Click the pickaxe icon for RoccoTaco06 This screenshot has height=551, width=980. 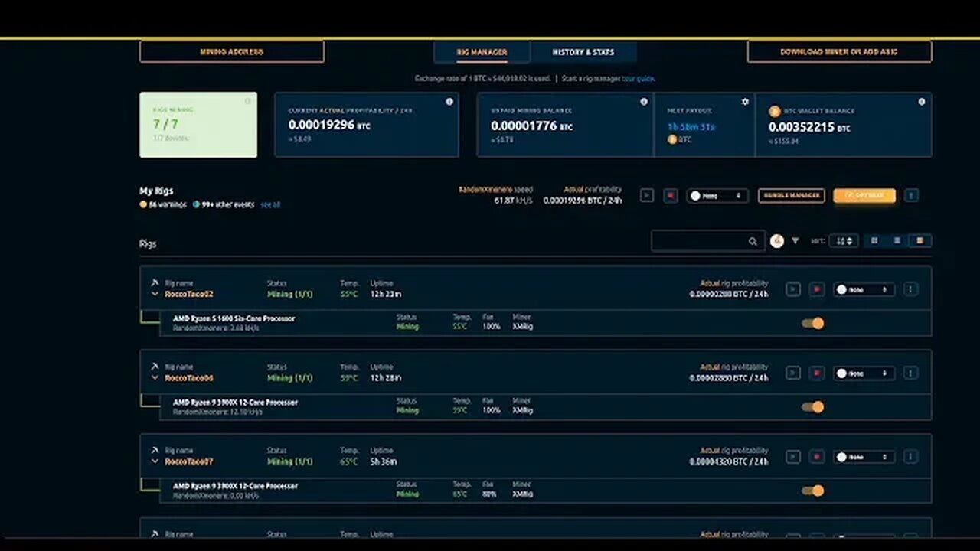tap(155, 367)
